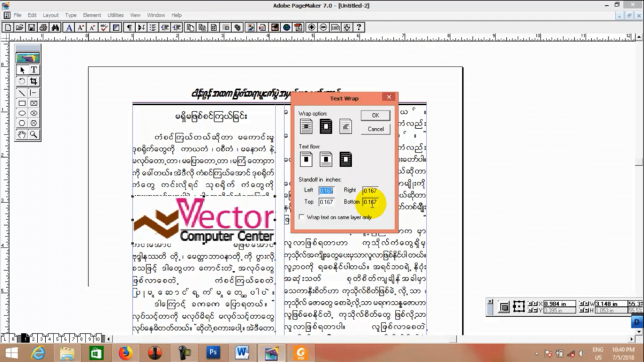Click the Spelling check toolbar icon
644x362 pixels.
pyautogui.click(x=104, y=28)
